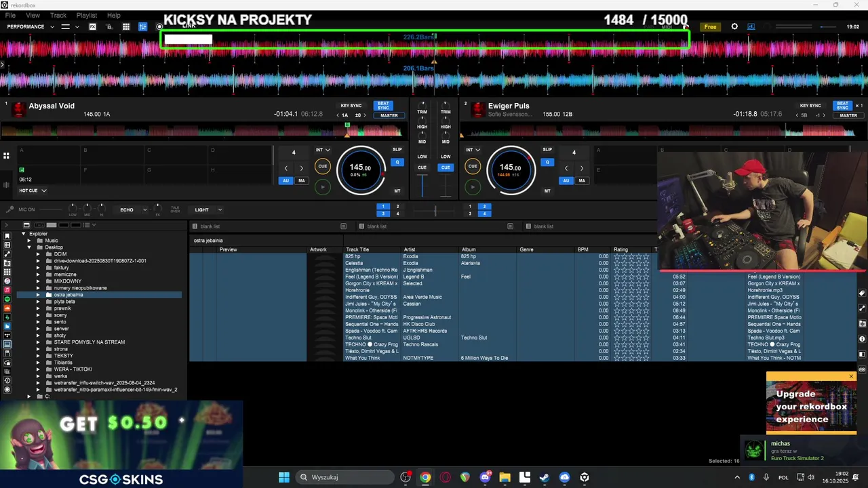Show the deck 1 pad grid view
This screenshot has height=488, width=868.
click(x=6, y=155)
